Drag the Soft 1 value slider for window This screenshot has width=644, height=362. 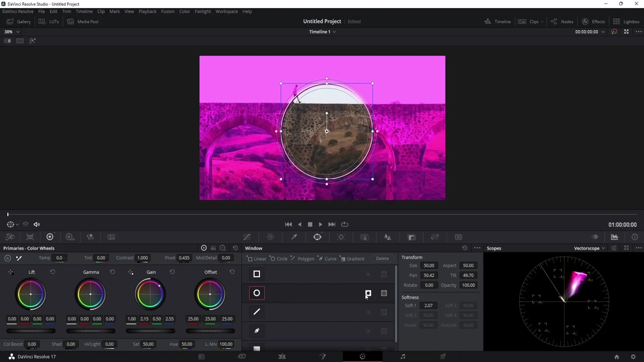coord(429,305)
